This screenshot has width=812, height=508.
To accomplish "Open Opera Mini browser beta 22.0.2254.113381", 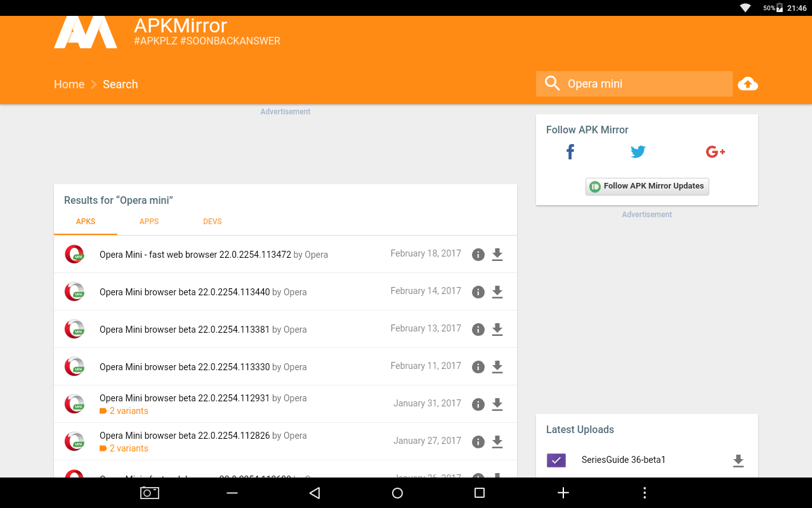I will pos(185,330).
